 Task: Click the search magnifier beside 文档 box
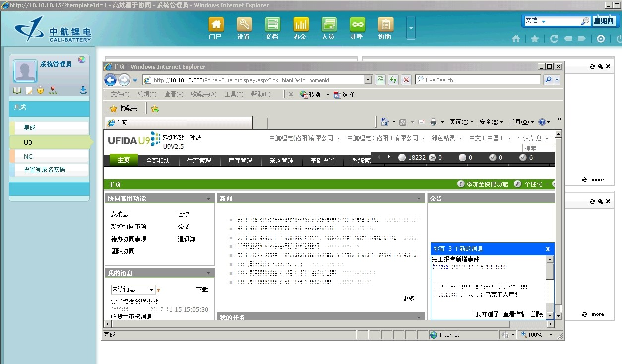(x=585, y=21)
